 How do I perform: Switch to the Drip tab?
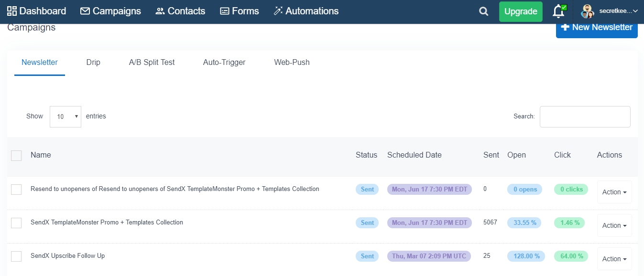[93, 62]
